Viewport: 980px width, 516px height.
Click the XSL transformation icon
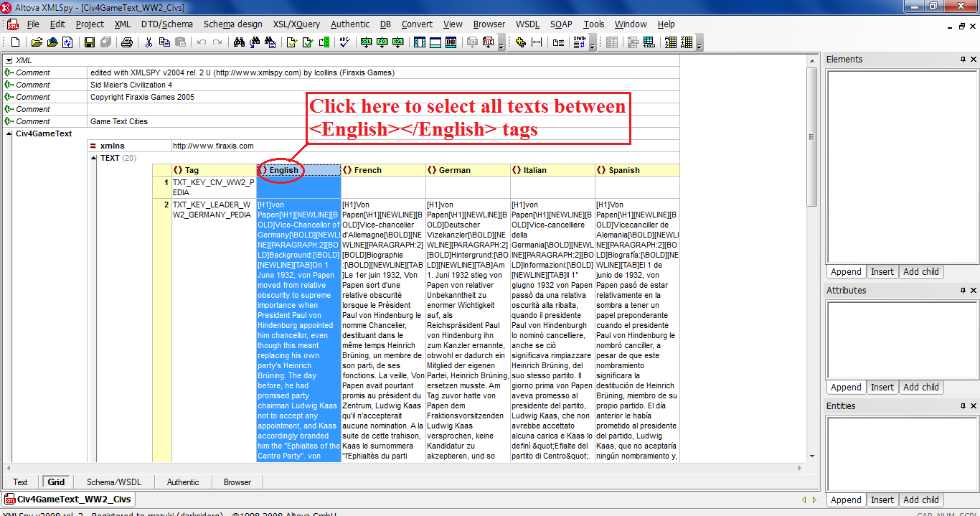[x=366, y=42]
